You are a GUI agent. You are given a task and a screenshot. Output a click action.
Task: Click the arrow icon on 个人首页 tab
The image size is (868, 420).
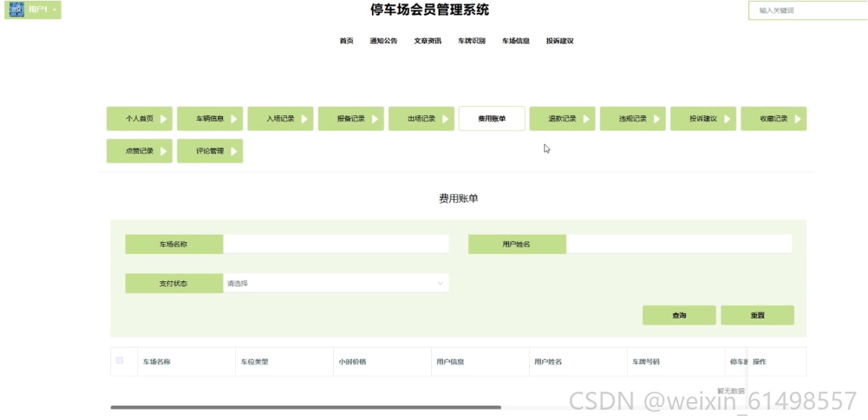point(164,119)
